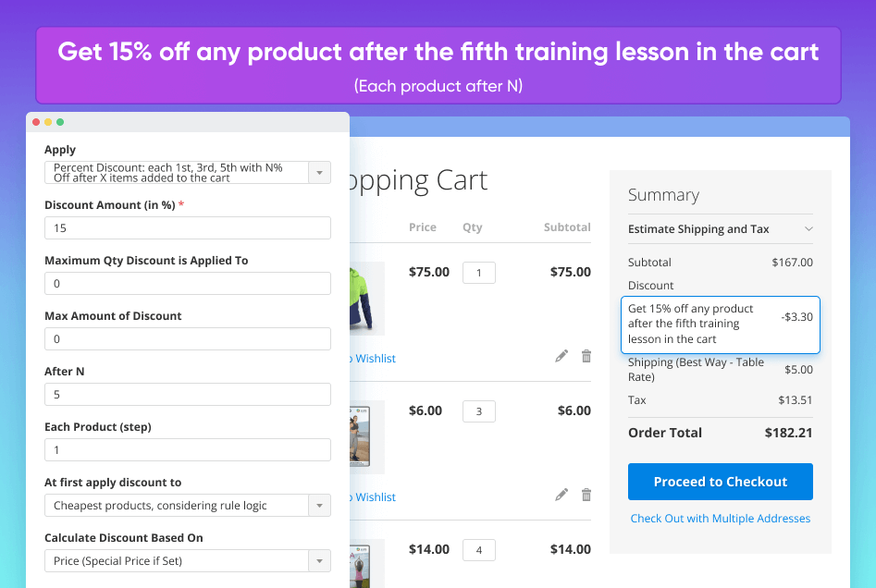Click the green jacket product thumbnail
Screen dimensions: 876x588
pos(366,298)
